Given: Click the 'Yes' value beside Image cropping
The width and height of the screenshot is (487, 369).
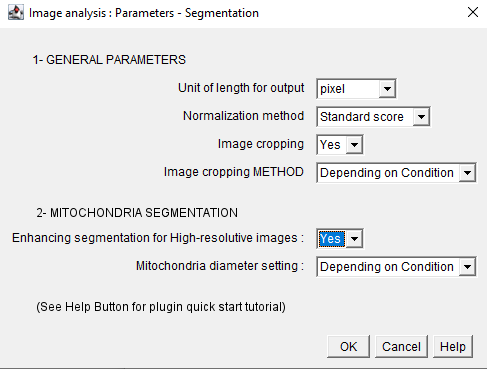Looking at the screenshot, I should (x=332, y=145).
